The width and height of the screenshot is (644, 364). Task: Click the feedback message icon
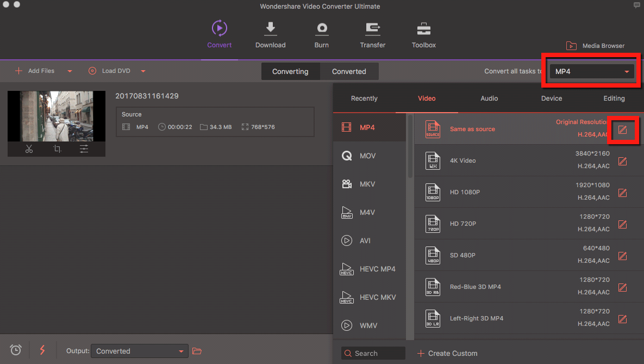click(x=637, y=5)
